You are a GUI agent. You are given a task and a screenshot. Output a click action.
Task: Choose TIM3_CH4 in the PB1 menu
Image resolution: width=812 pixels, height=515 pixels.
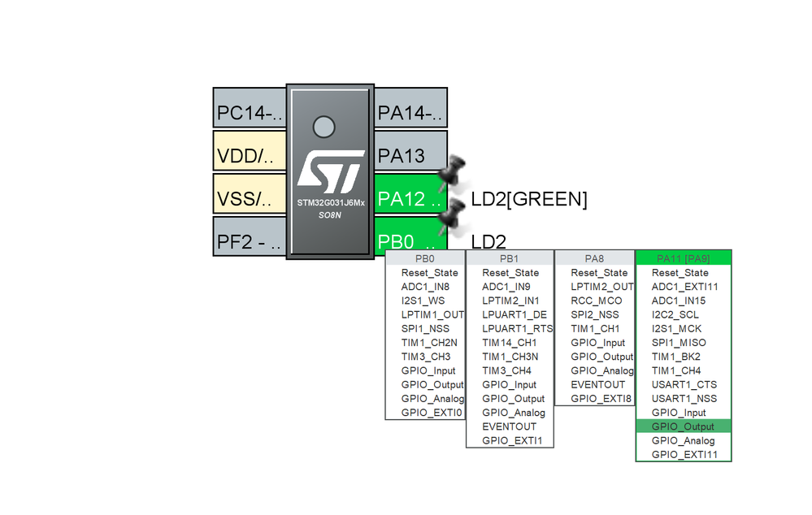tap(510, 370)
